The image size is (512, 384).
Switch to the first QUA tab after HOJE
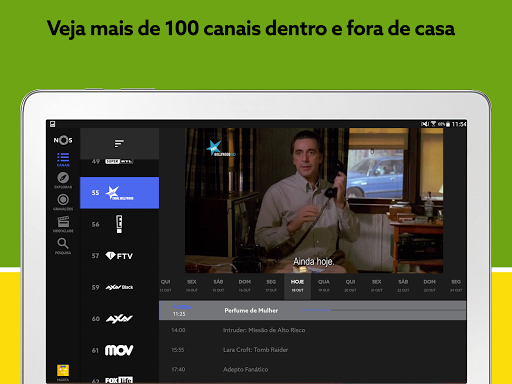324,286
